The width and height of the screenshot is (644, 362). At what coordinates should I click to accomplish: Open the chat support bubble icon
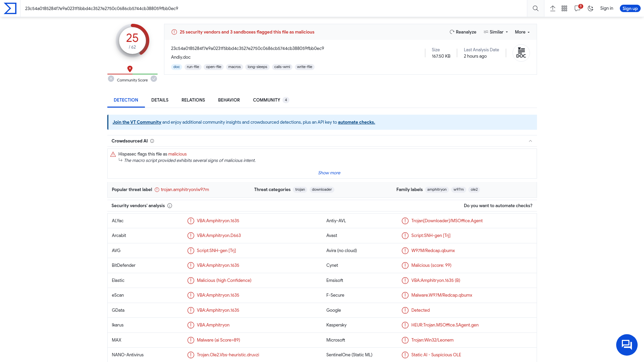tap(627, 345)
